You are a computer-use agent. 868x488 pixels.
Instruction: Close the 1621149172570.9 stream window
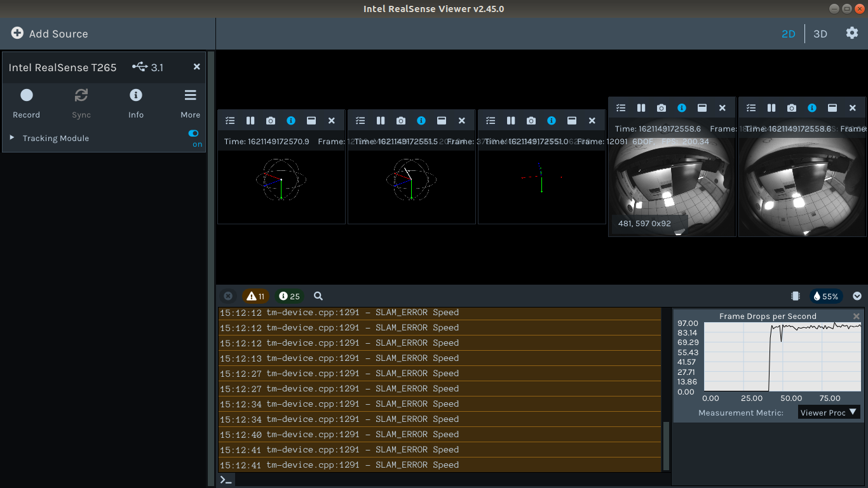tap(332, 121)
